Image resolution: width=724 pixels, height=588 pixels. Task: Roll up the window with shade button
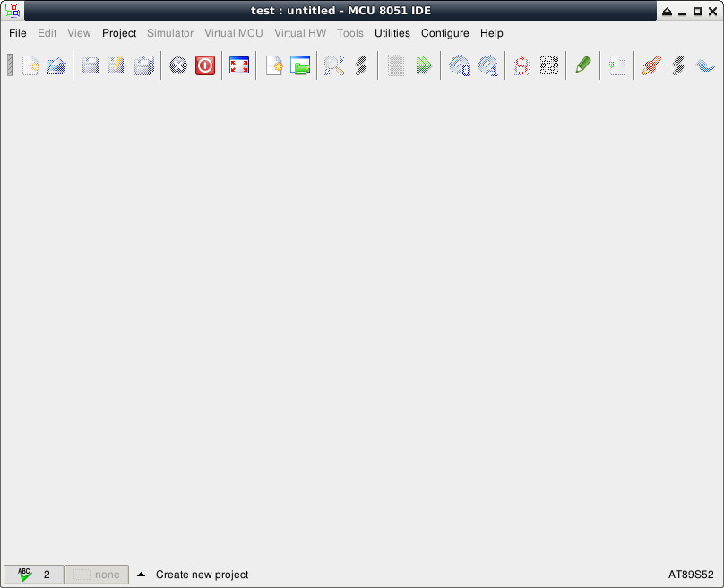[667, 11]
